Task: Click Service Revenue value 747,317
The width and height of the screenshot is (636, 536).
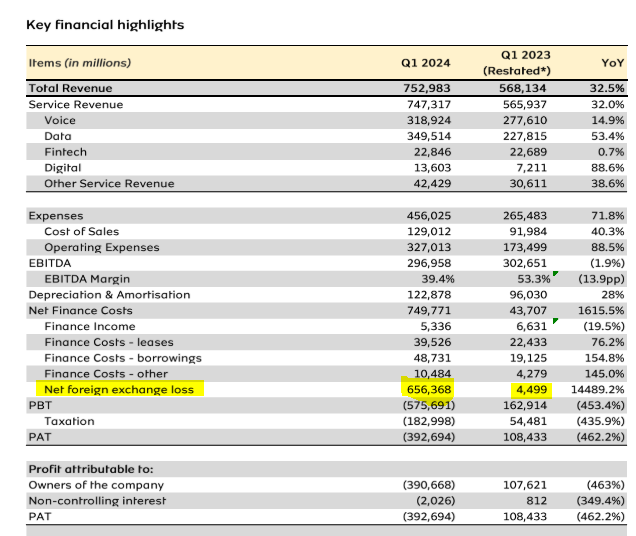Action: coord(429,105)
